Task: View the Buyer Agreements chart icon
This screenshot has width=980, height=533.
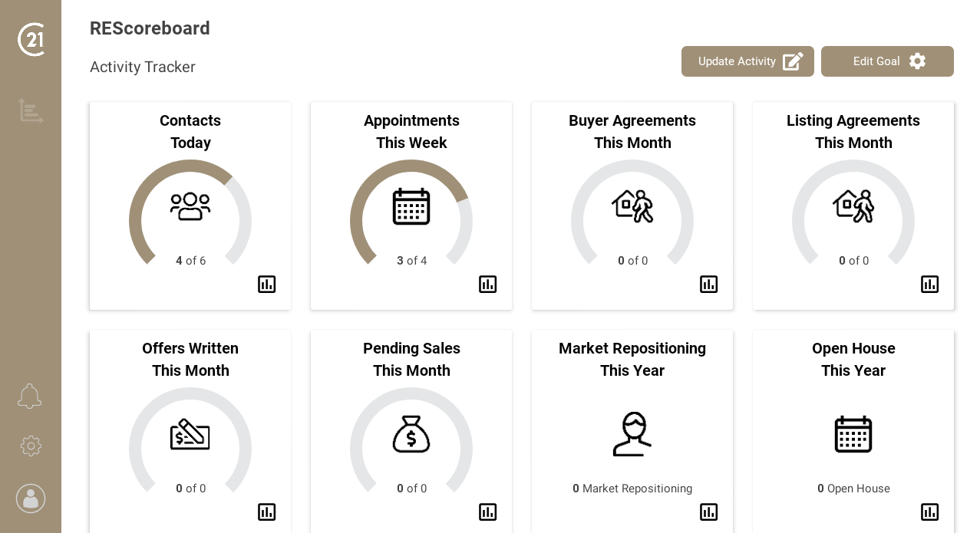Action: 708,285
